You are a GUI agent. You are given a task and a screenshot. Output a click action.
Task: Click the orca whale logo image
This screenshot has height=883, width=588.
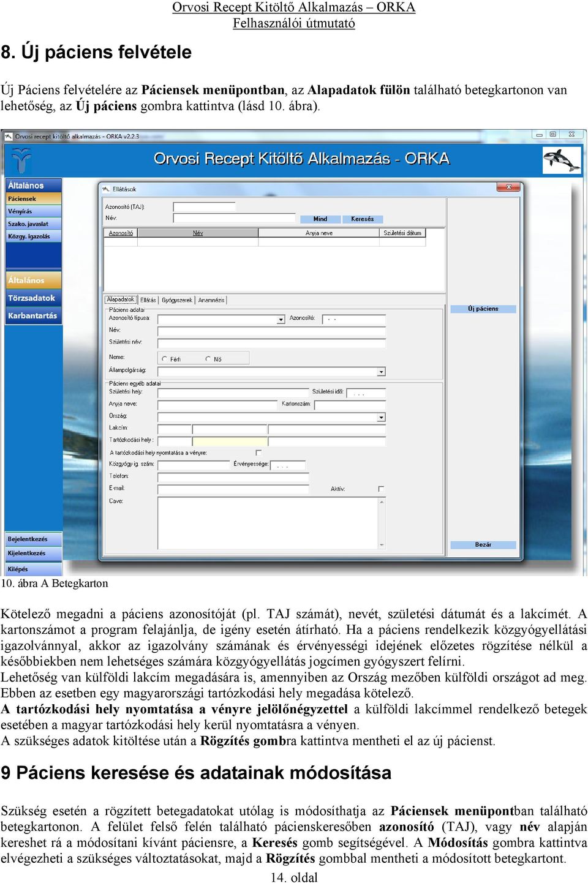[x=562, y=160]
